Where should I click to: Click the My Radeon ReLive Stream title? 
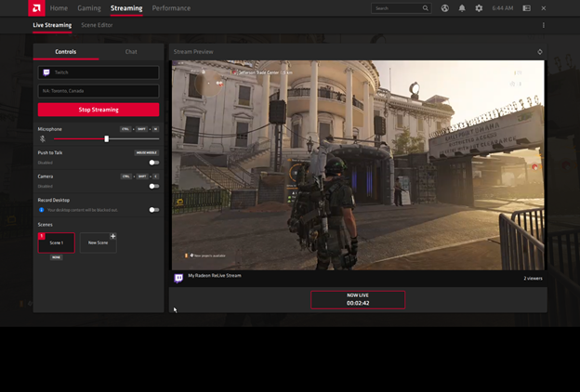(x=215, y=276)
